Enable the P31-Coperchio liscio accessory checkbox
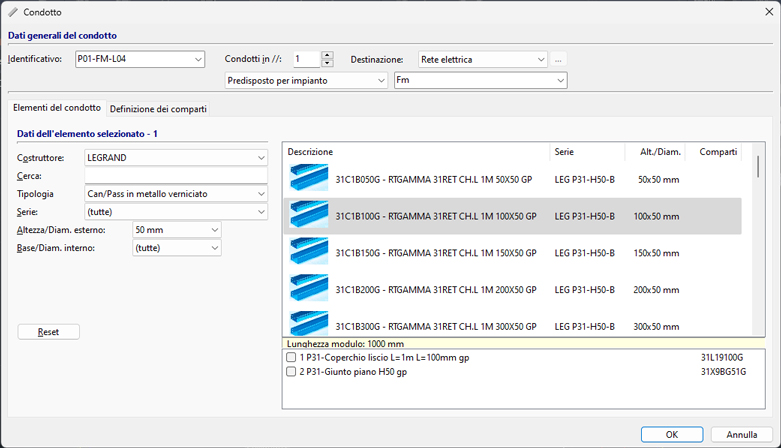 (x=291, y=357)
